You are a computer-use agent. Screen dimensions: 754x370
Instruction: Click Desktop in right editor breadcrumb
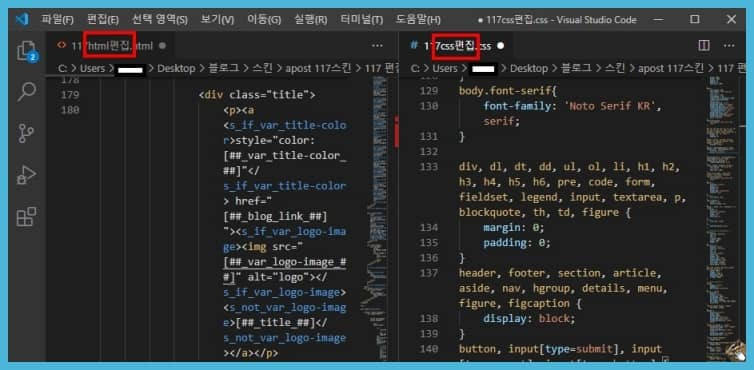529,68
